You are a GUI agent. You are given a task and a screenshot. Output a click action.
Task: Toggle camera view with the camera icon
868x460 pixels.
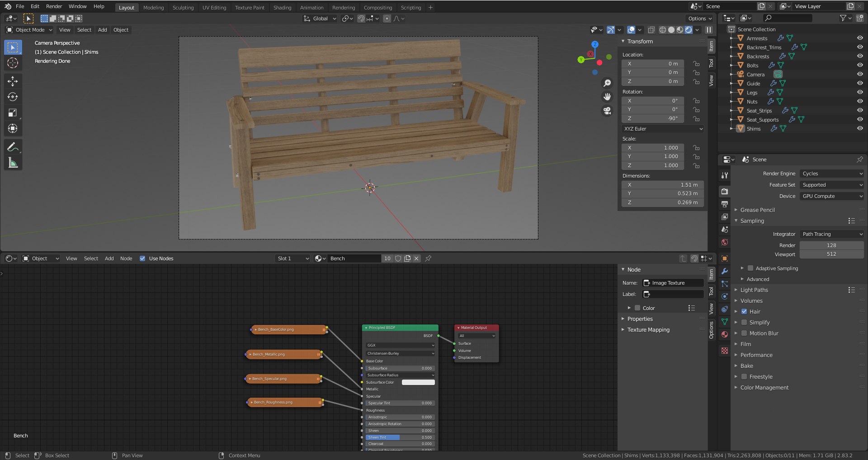607,111
